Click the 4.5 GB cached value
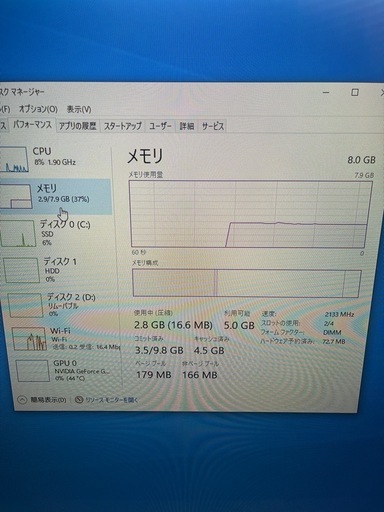Image resolution: width=384 pixels, height=512 pixels. (x=209, y=350)
